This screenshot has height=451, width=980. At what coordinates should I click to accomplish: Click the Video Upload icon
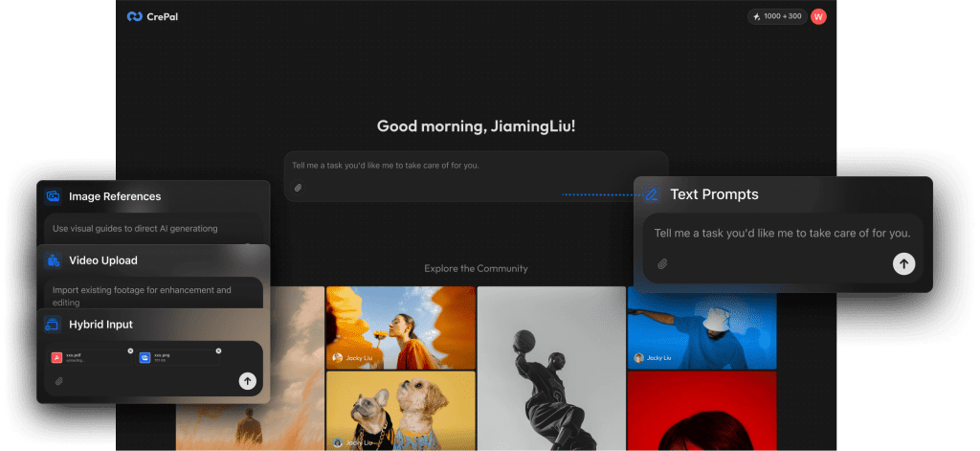coord(54,260)
